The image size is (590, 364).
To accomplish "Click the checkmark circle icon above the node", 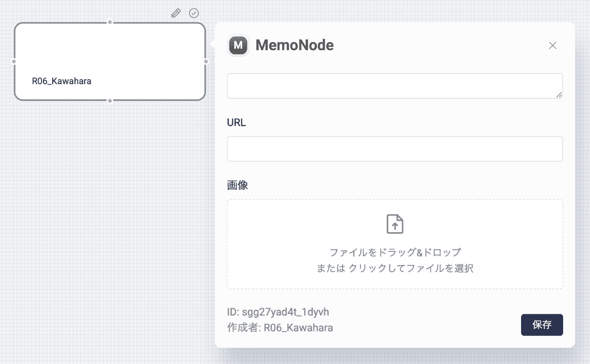I will pyautogui.click(x=194, y=13).
